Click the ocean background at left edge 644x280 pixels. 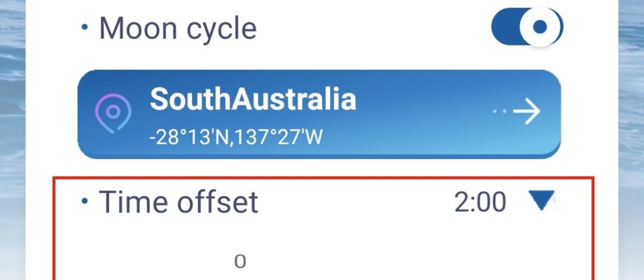coord(12,140)
